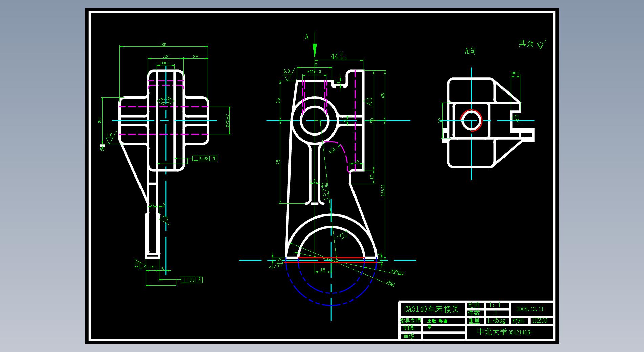Select the '80' overall width dimension
Image resolution: width=644 pixels, height=352 pixels.
[164, 44]
